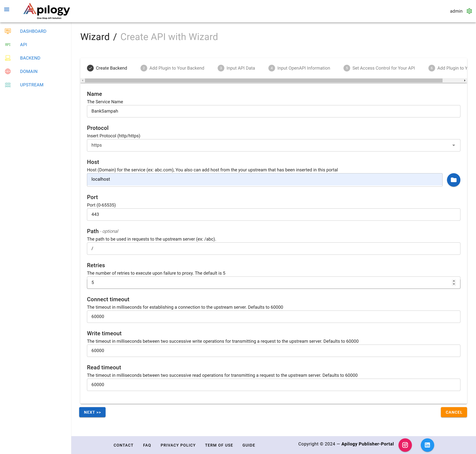Image resolution: width=476 pixels, height=454 pixels.
Task: Click into the Port input field
Action: [x=273, y=214]
